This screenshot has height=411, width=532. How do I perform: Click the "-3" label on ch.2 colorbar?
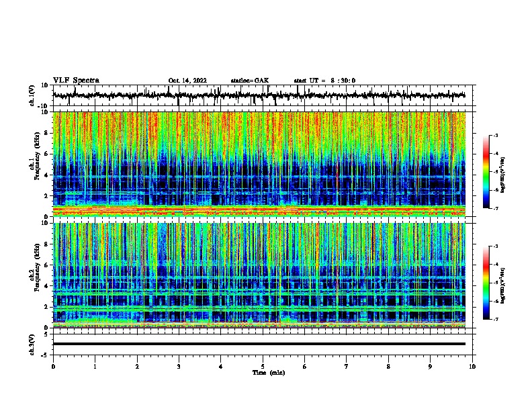tap(495, 246)
